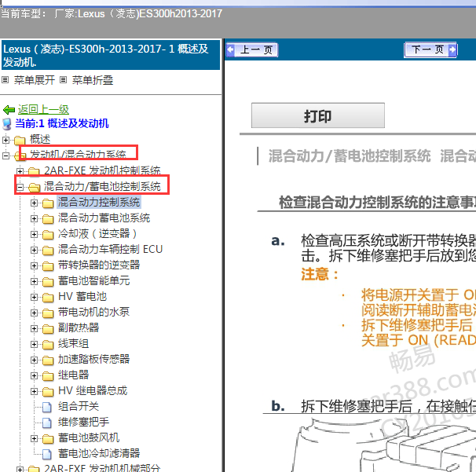This screenshot has width=476, height=472.
Task: Select 冷却液（逆变器）tree item
Action: pyautogui.click(x=97, y=234)
